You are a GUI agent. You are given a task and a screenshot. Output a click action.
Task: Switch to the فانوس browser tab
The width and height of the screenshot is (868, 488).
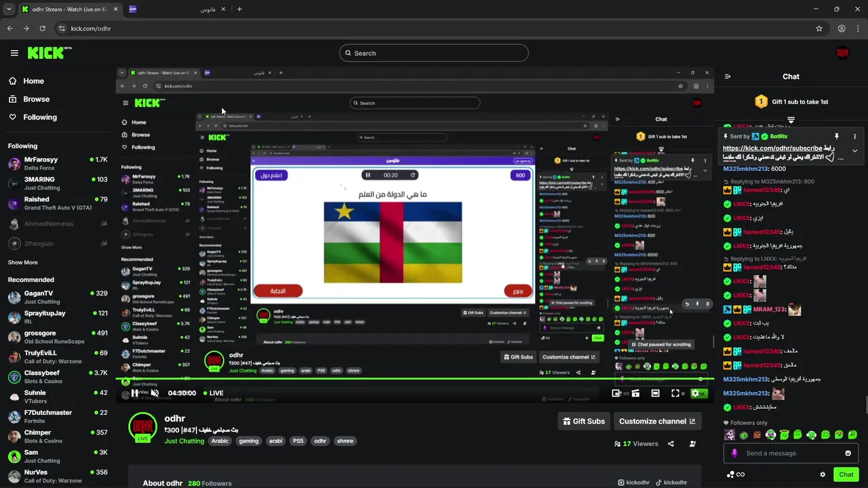[x=176, y=9]
